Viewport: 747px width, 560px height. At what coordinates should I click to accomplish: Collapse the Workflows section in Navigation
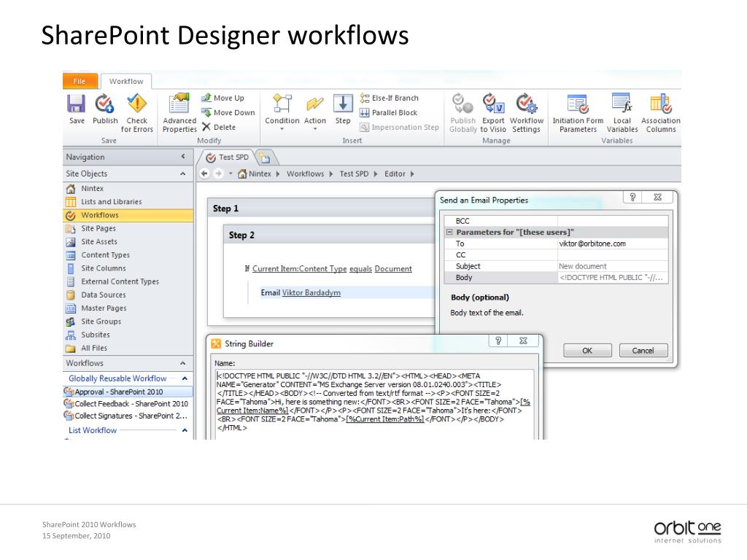183,363
